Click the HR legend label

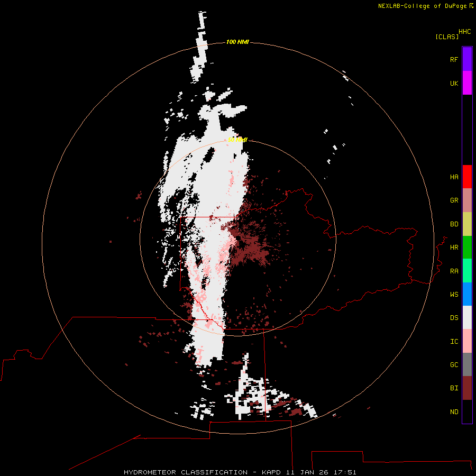pyautogui.click(x=454, y=248)
